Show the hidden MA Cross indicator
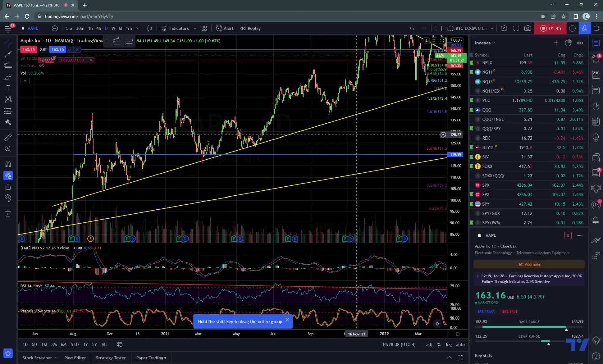This screenshot has height=364, width=603. click(x=42, y=66)
